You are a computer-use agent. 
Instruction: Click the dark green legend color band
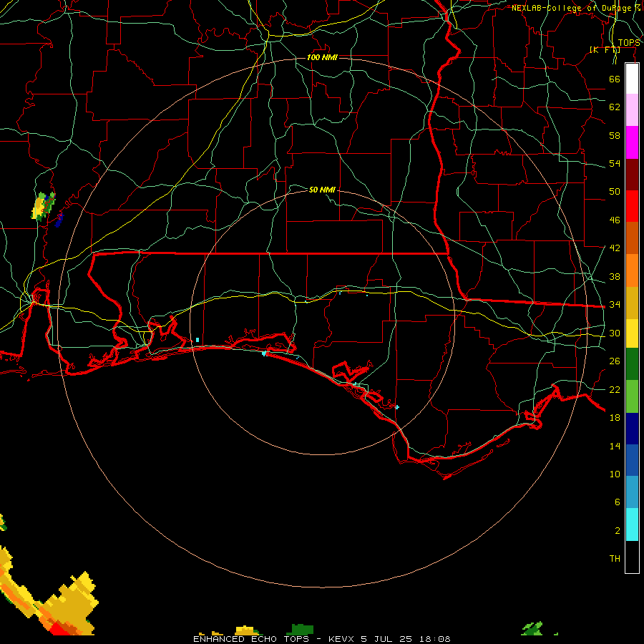[x=632, y=364]
